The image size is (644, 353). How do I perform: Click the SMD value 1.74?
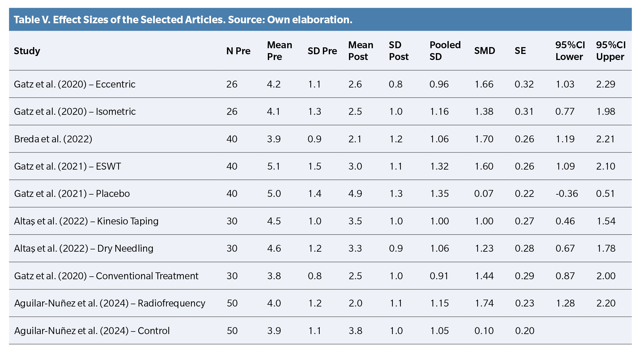pyautogui.click(x=484, y=303)
